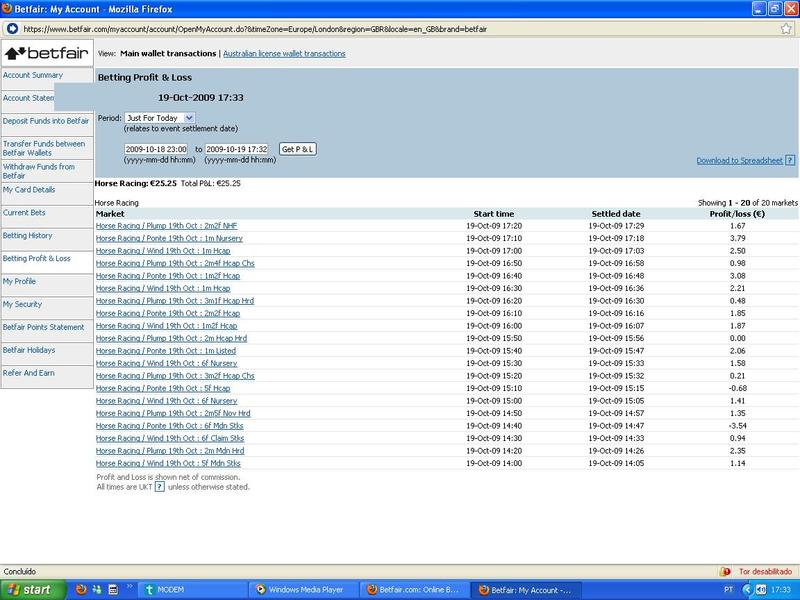Click the taskbar clock showing 17:33
The width and height of the screenshot is (800, 600).
(781, 590)
